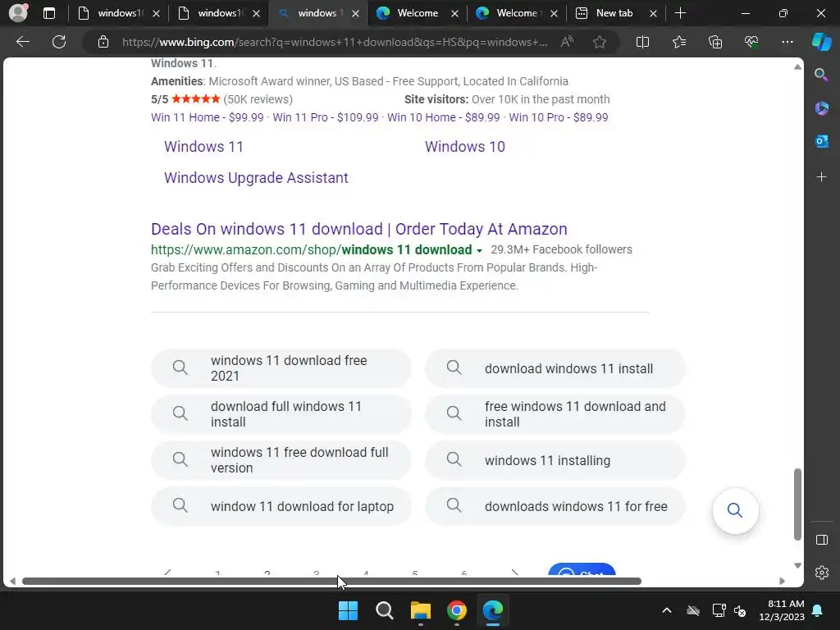Open the browser profile avatar
Viewport: 840px width, 630px height.
(18, 13)
